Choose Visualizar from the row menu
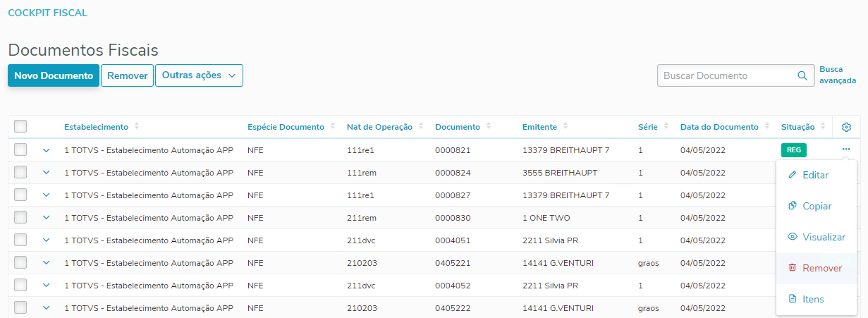 pos(817,237)
